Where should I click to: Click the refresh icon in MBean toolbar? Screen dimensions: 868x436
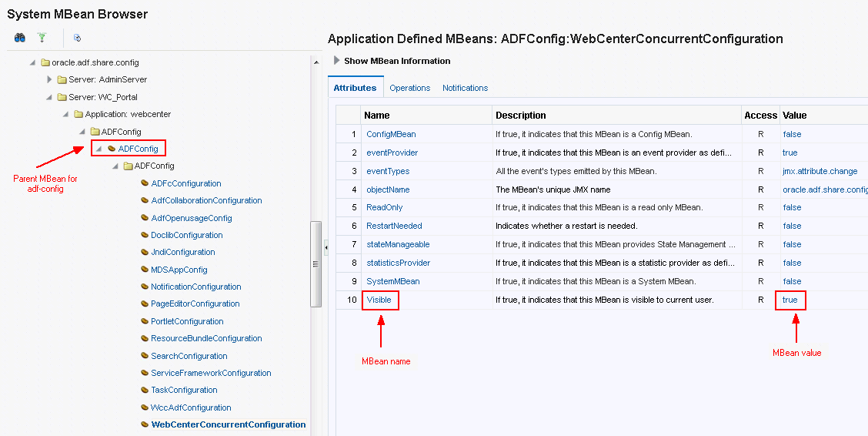coord(78,38)
